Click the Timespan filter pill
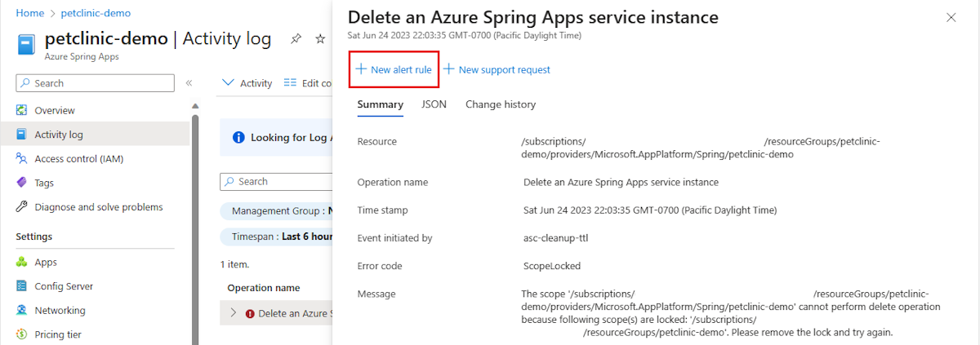Image resolution: width=980 pixels, height=345 pixels. pyautogui.click(x=276, y=237)
